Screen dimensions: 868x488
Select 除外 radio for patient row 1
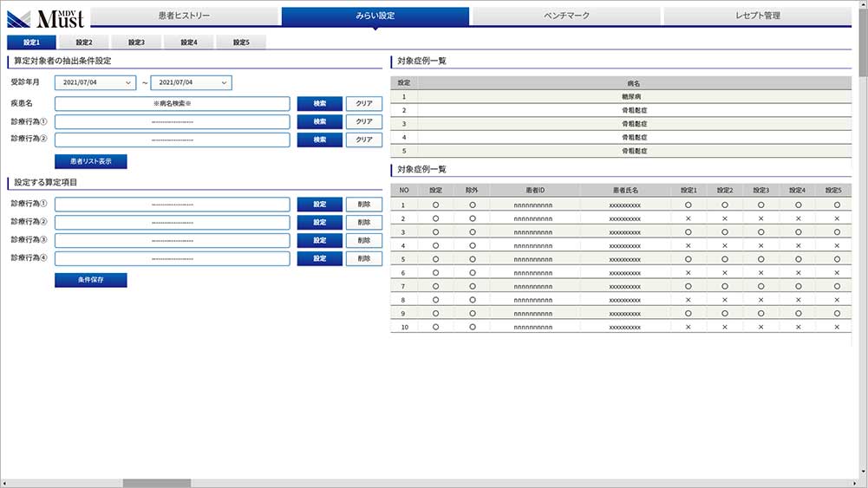pos(473,205)
